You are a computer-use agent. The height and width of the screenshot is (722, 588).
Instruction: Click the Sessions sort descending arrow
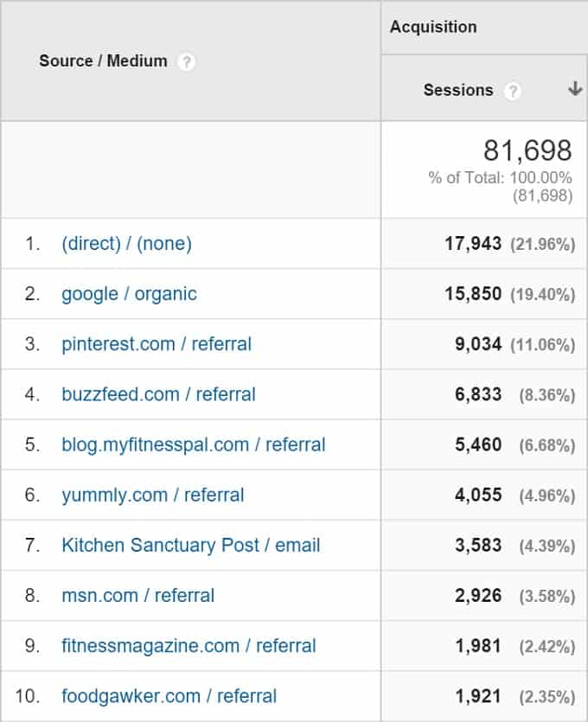click(575, 88)
